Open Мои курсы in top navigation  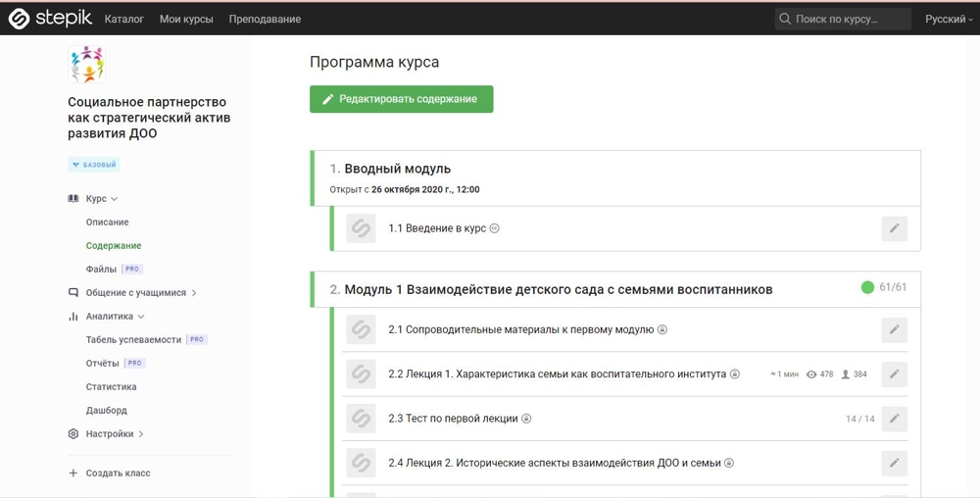[186, 19]
